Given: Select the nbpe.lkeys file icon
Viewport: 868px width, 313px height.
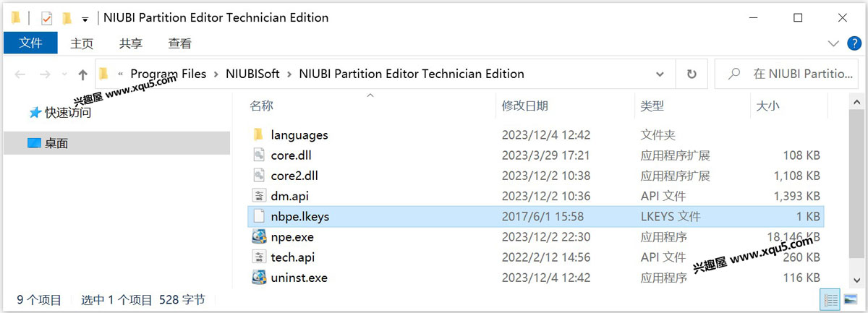Looking at the screenshot, I should [259, 215].
